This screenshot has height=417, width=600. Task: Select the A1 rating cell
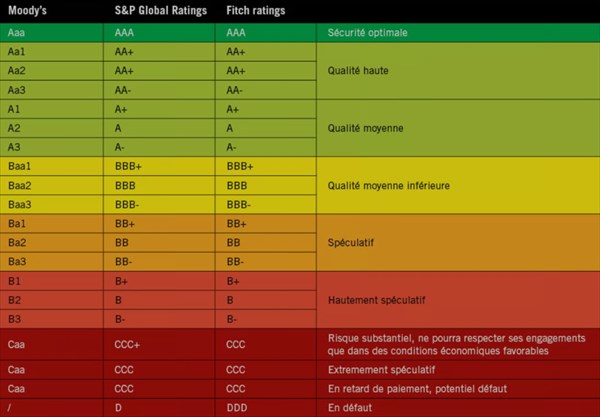(x=14, y=109)
